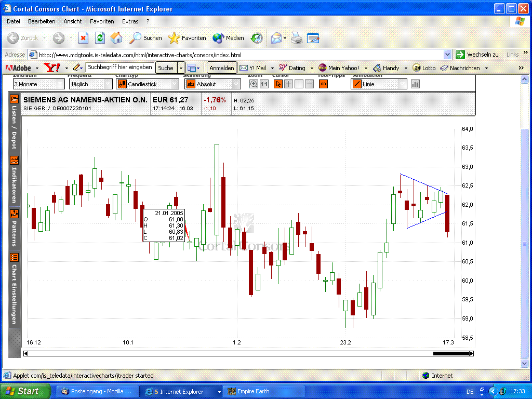This screenshot has height=399, width=532.
Task: Click the browser Forward arrow button
Action: [59, 38]
